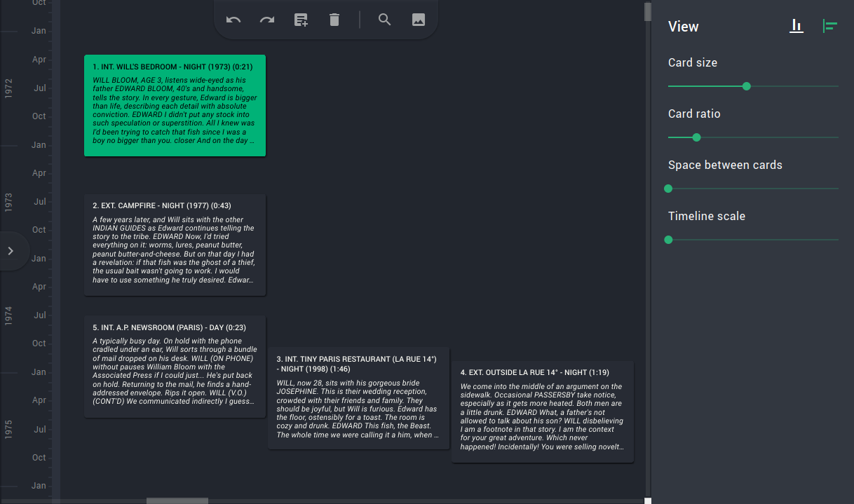Click the redo arrow icon
The height and width of the screenshot is (504, 854).
click(267, 20)
